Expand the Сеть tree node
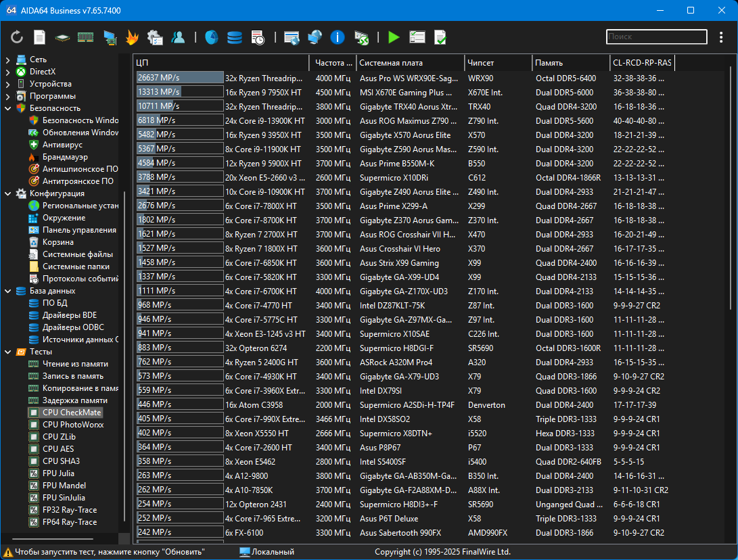738x560 pixels. click(7, 60)
